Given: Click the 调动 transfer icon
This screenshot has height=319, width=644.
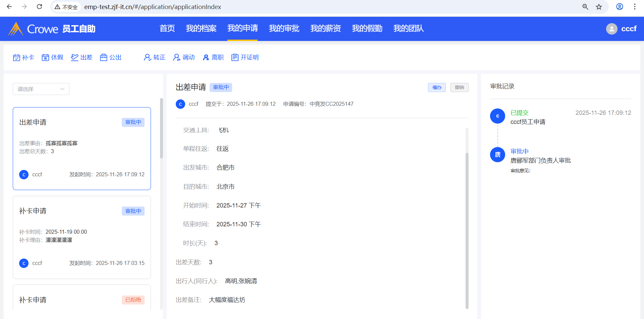Looking at the screenshot, I should (176, 57).
